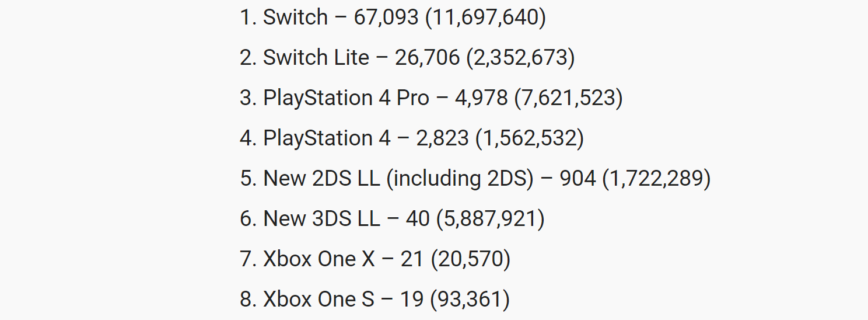This screenshot has height=320, width=868.
Task: Select the PlayStation 4 Pro figure 4,978
Action: tap(481, 98)
